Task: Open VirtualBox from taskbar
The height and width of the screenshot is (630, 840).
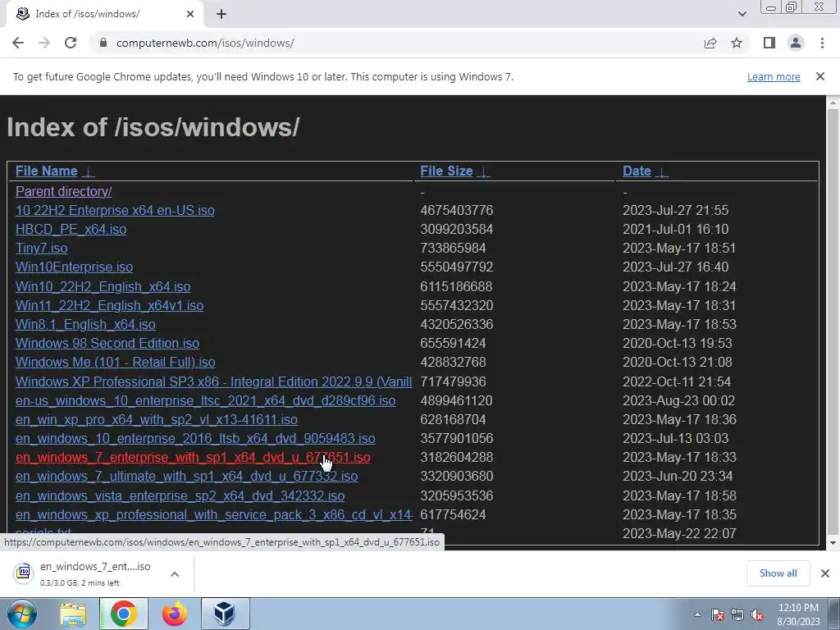Action: click(x=225, y=614)
